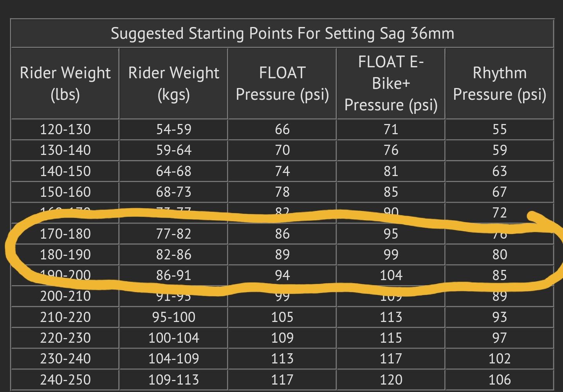Select the FLOAT pressure cell showing 105

pyautogui.click(x=282, y=317)
